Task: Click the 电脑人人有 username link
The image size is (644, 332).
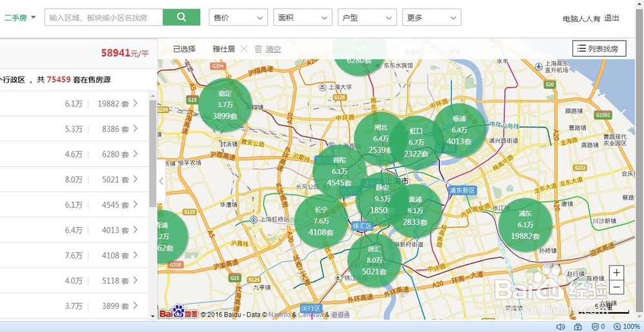Action: [581, 19]
